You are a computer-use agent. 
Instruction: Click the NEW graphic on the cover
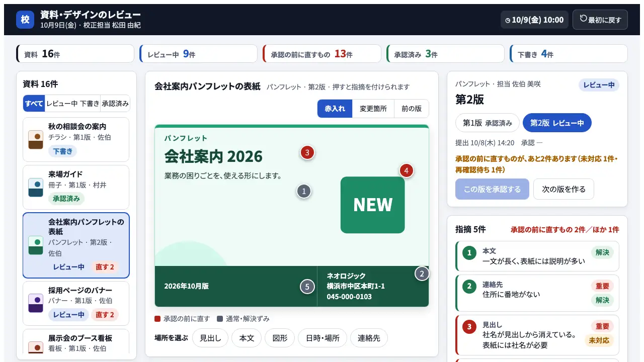click(373, 205)
